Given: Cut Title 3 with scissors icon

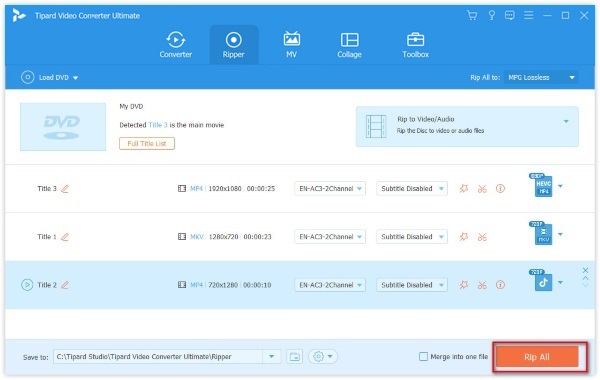Looking at the screenshot, I should (482, 189).
